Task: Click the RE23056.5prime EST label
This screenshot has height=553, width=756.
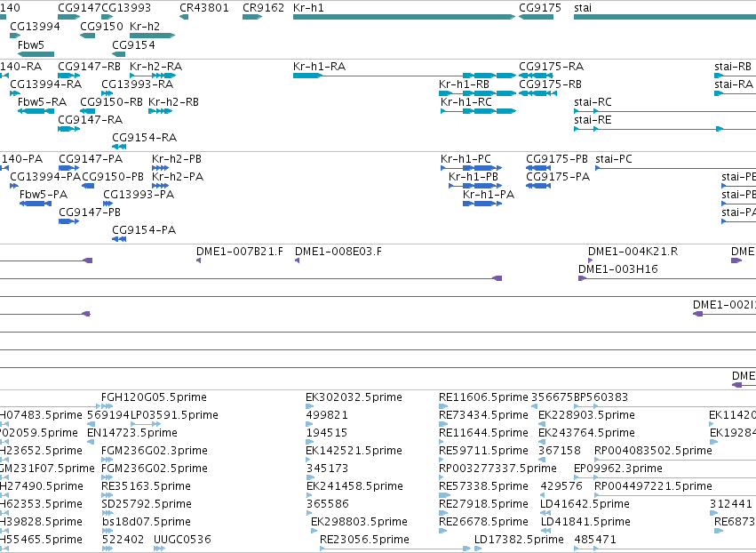Action: pos(364,540)
